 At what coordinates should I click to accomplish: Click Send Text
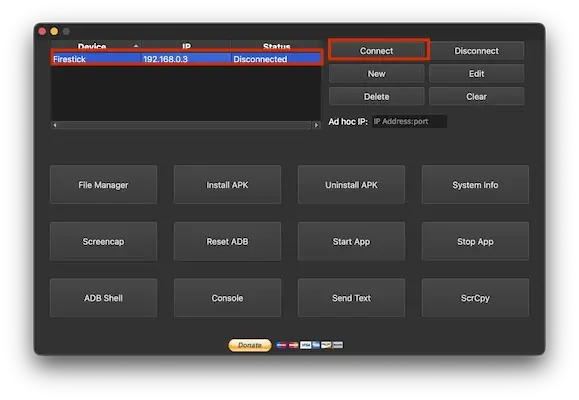[x=351, y=298]
